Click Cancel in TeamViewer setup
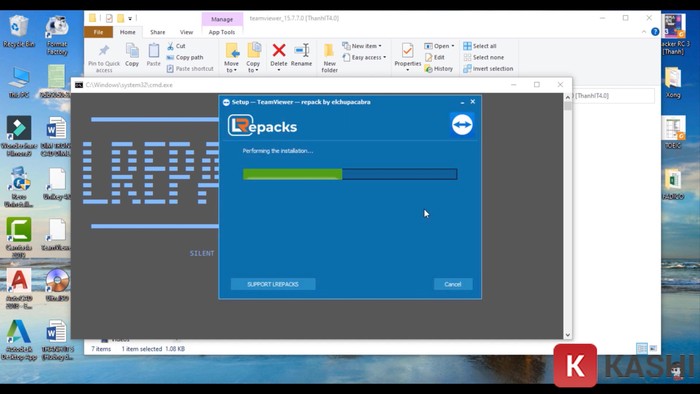700x394 pixels. click(453, 284)
